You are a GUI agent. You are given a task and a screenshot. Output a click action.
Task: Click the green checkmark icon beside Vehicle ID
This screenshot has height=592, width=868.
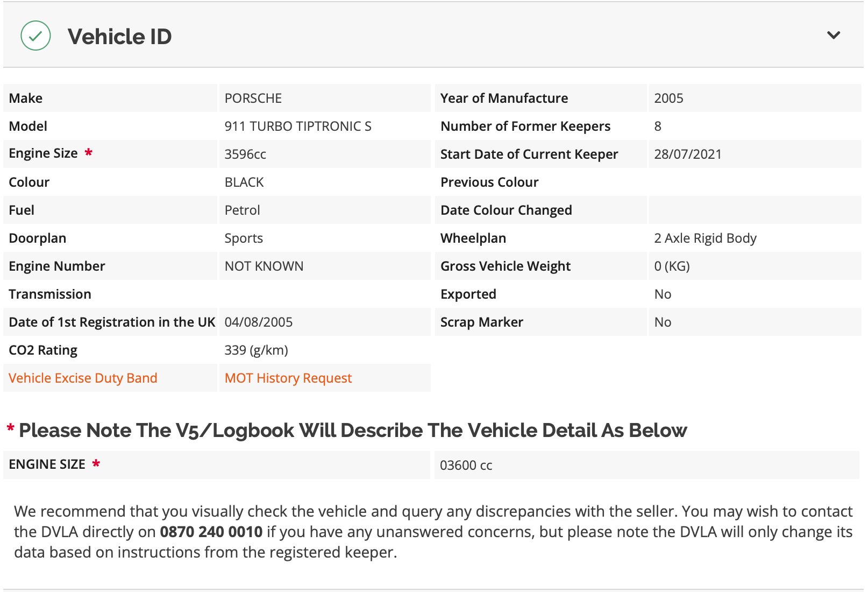35,36
